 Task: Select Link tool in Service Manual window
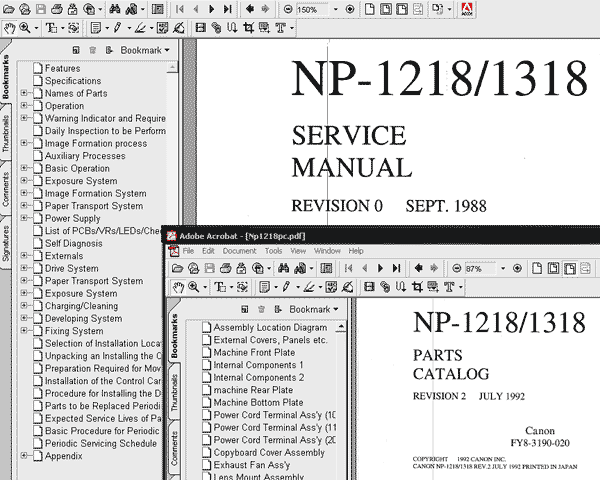click(x=216, y=28)
